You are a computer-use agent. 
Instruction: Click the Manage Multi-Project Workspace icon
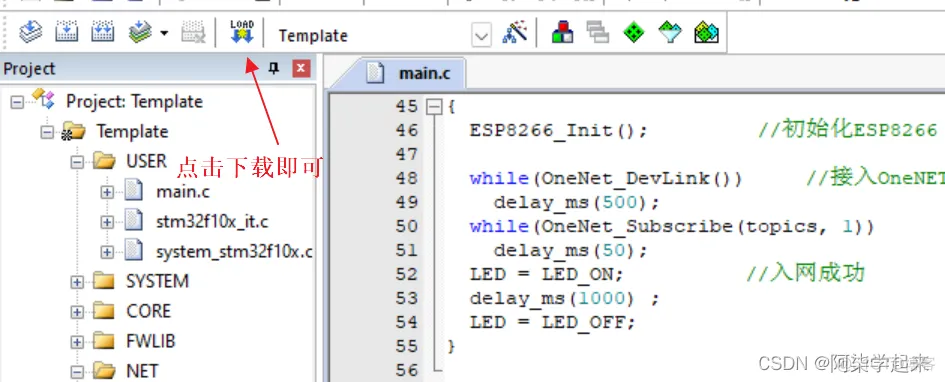597,32
